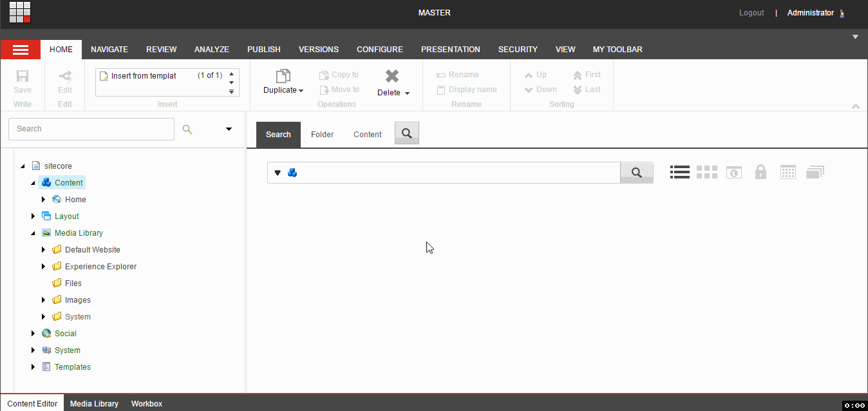Click the Logout link

(751, 13)
